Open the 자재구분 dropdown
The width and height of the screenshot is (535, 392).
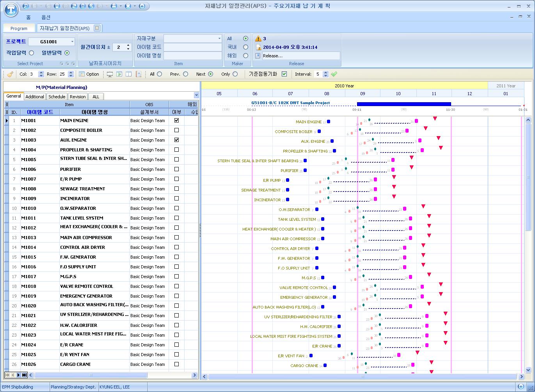pyautogui.click(x=219, y=38)
